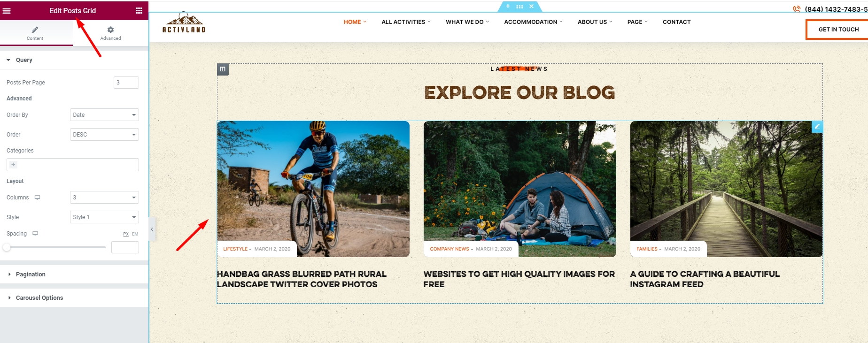Add new section with plus icon

508,6
